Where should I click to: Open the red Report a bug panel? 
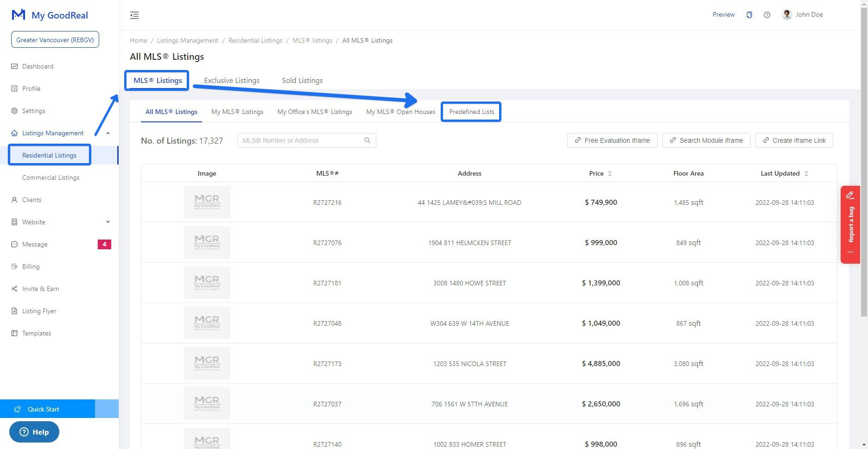(850, 224)
